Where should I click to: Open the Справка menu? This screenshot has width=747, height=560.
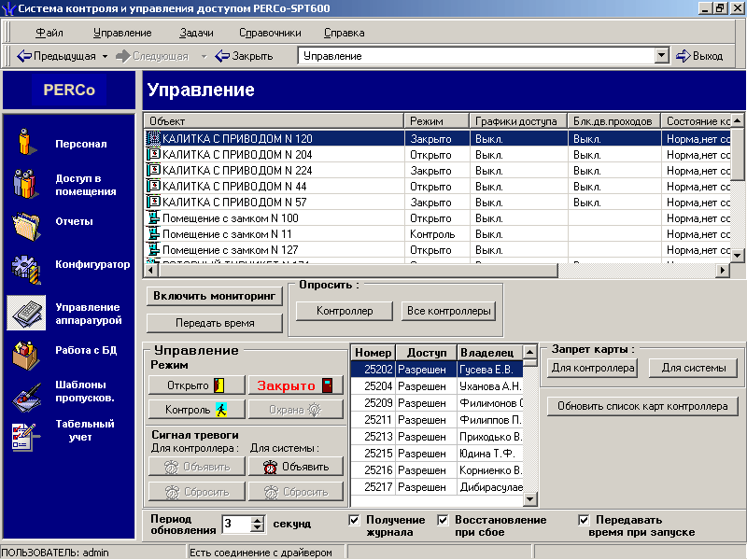click(344, 33)
